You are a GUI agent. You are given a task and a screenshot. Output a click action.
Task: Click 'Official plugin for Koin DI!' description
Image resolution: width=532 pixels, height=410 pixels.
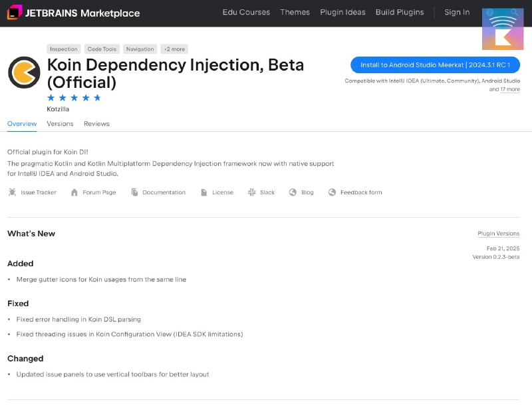pos(48,152)
